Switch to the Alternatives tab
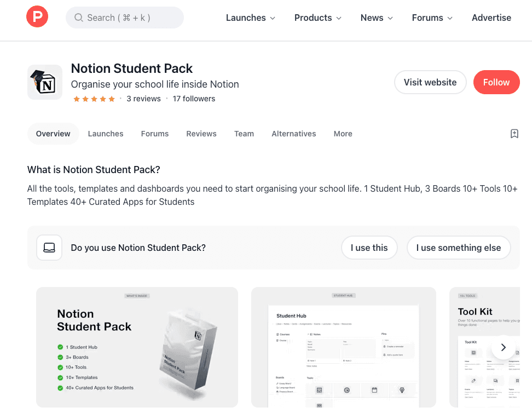Viewport: 532px width, 413px height. click(x=293, y=134)
